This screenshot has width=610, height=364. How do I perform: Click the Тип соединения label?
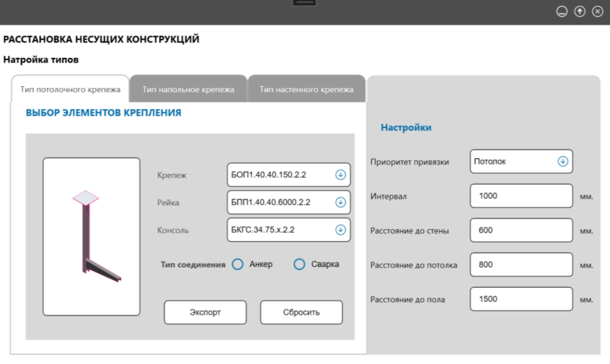[x=193, y=264]
